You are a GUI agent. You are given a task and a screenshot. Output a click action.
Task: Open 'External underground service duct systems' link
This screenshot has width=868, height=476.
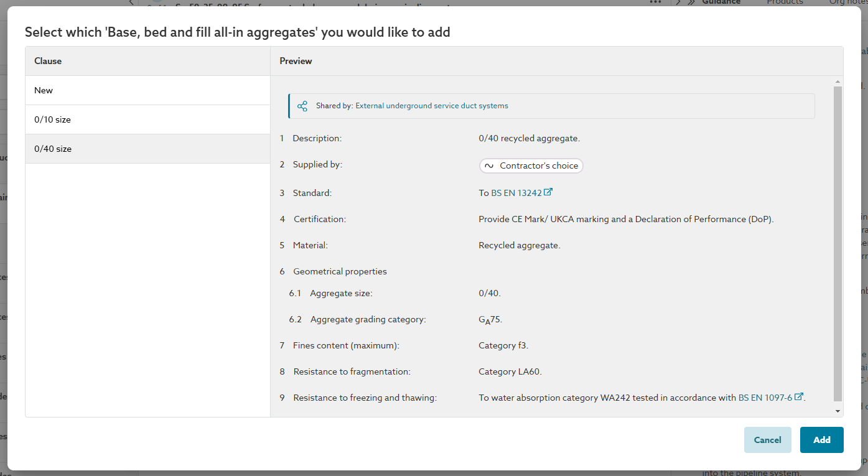[431, 106]
